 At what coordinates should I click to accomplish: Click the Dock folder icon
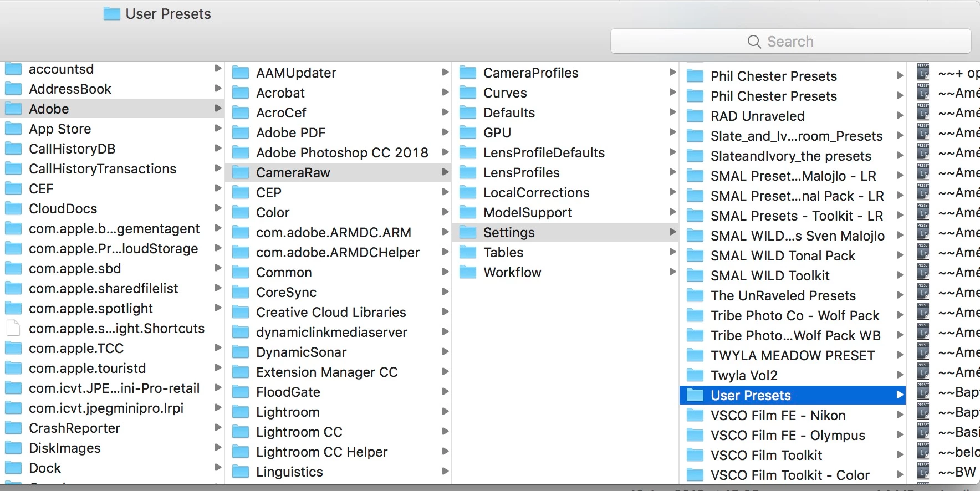[13, 468]
